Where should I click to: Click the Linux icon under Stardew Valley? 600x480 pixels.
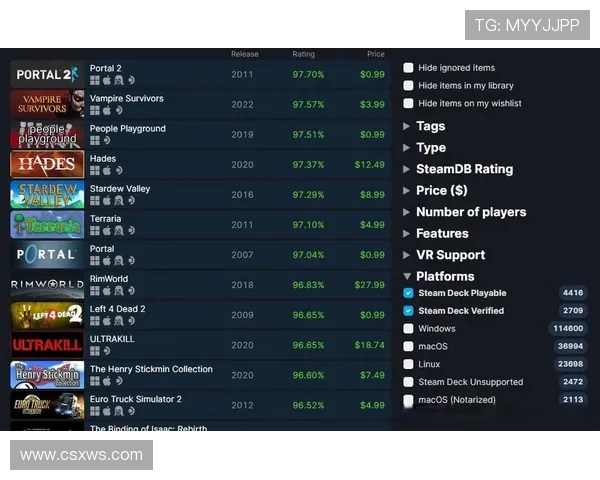point(119,200)
